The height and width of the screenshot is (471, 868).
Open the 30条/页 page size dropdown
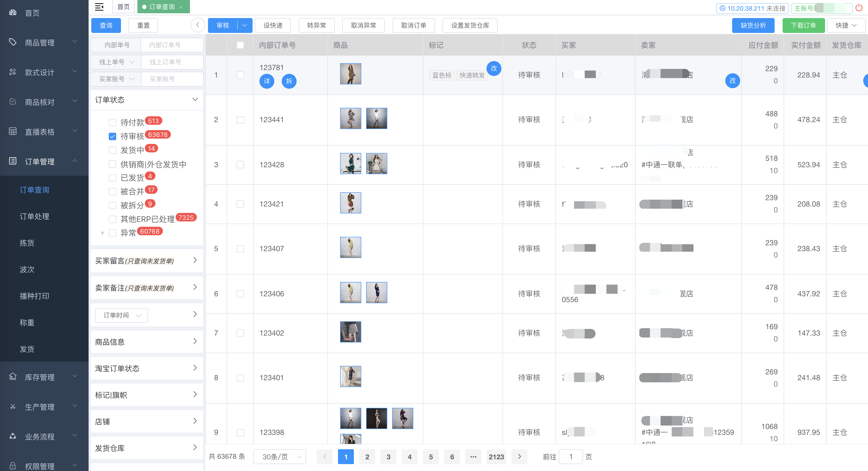point(279,456)
